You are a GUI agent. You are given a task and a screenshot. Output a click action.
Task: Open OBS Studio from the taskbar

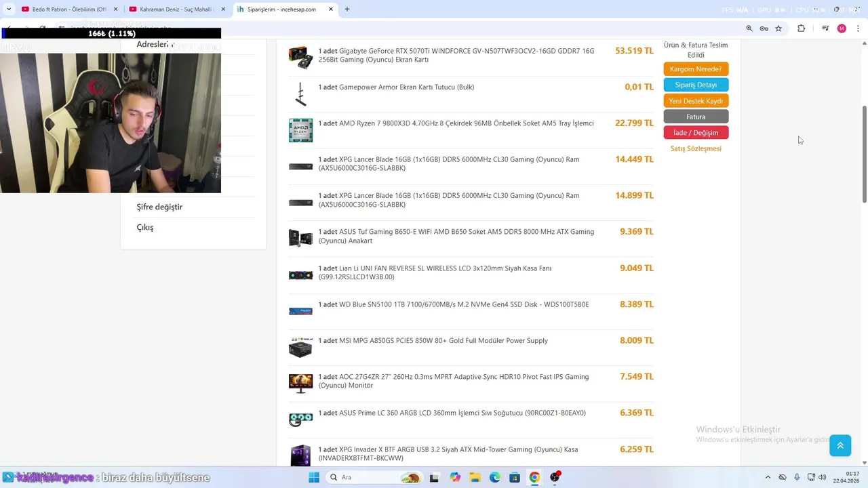click(555, 477)
